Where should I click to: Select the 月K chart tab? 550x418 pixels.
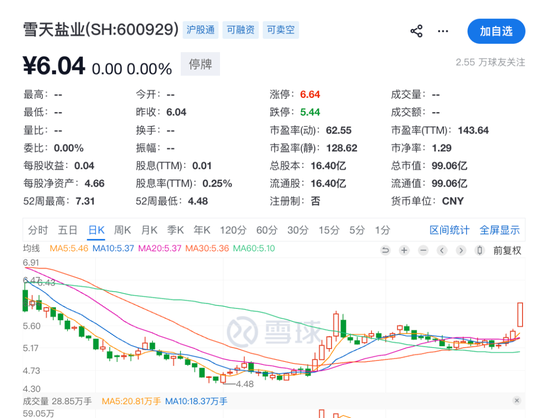[x=149, y=230]
